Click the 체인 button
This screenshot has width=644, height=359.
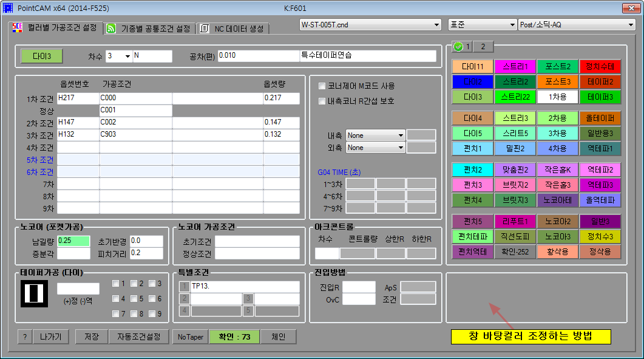(279, 337)
